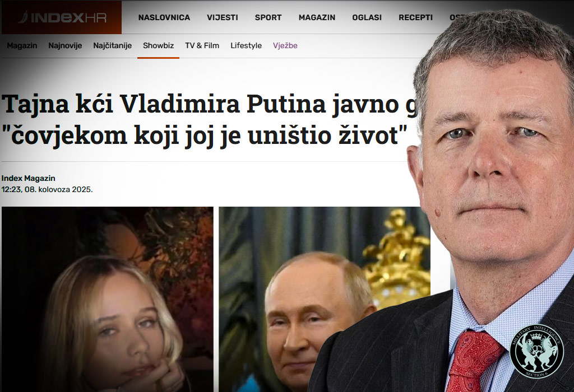Open the Oglasi section
This screenshot has width=574, height=392.
367,17
